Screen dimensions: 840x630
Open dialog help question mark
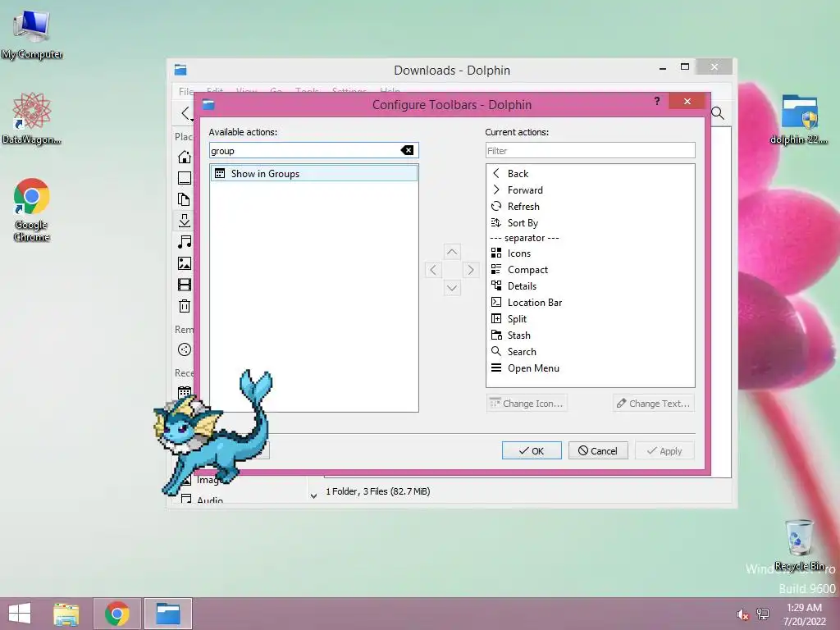[x=657, y=101]
